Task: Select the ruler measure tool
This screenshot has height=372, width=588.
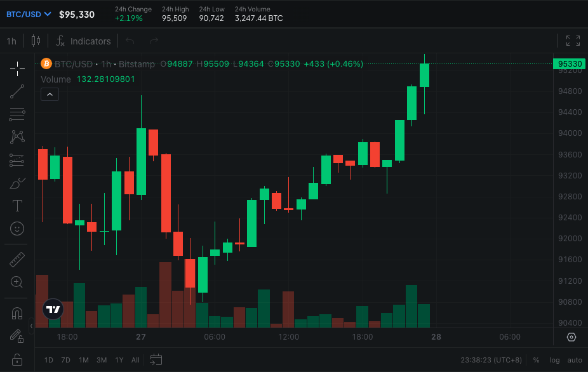Action: tap(17, 259)
